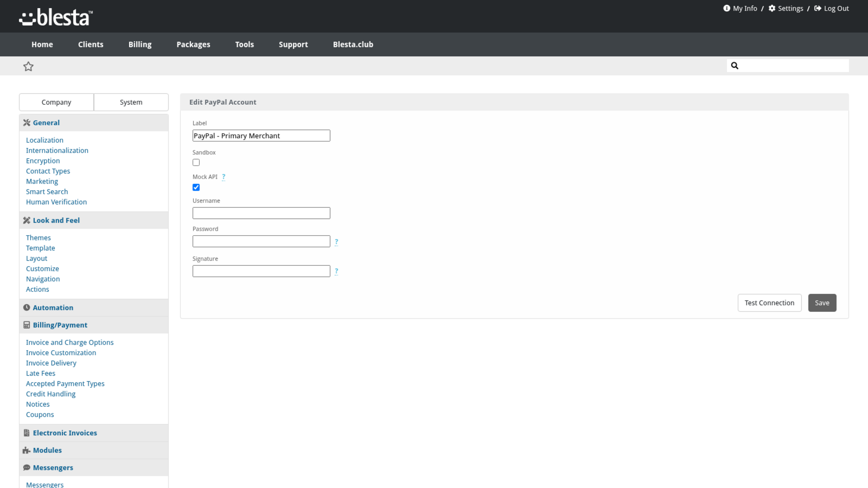Open the Mock API help tooltip

click(223, 177)
